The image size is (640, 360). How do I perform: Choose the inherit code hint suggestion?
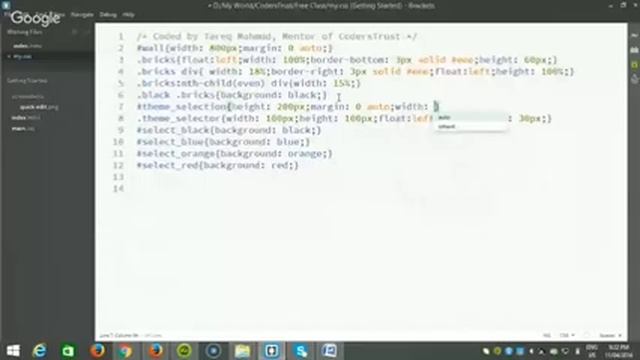[x=471, y=127]
